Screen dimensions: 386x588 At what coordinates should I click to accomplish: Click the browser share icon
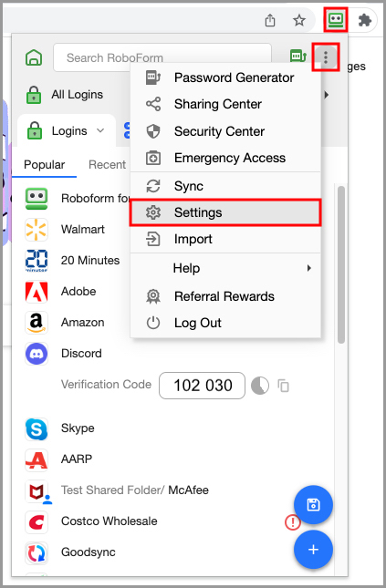[270, 20]
